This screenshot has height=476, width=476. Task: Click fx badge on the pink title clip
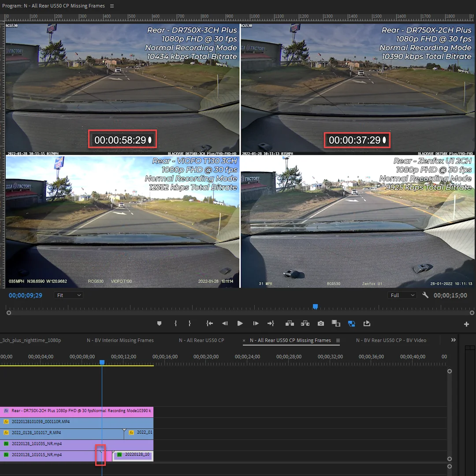pos(6,411)
